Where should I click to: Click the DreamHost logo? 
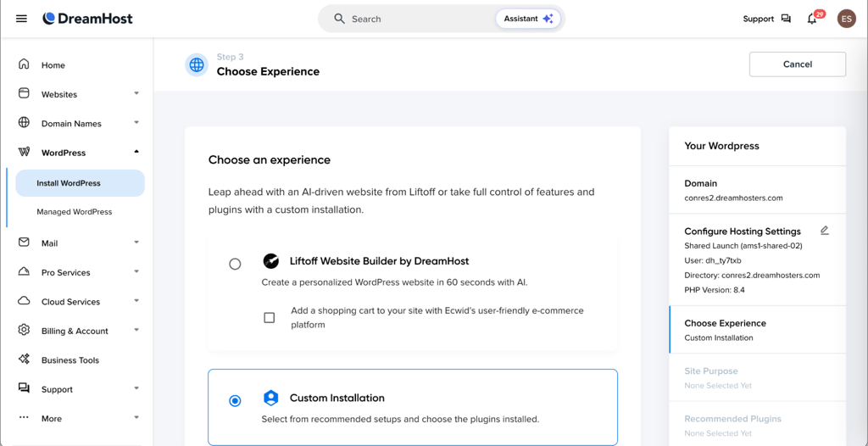(88, 19)
